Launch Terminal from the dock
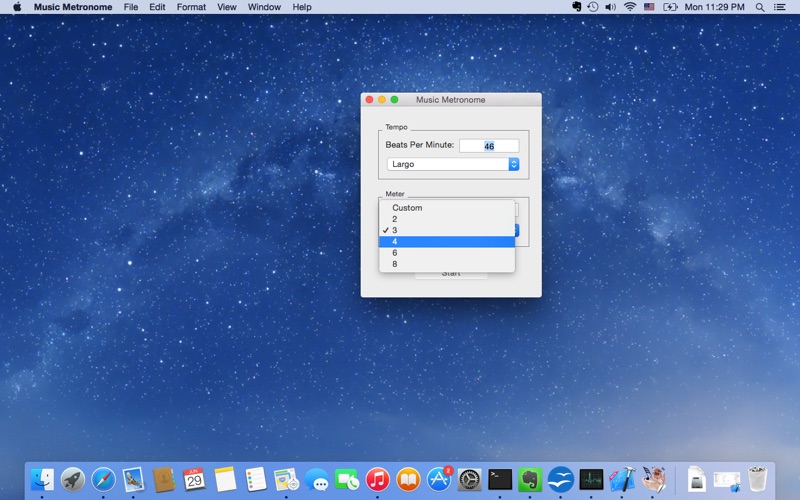 (500, 480)
